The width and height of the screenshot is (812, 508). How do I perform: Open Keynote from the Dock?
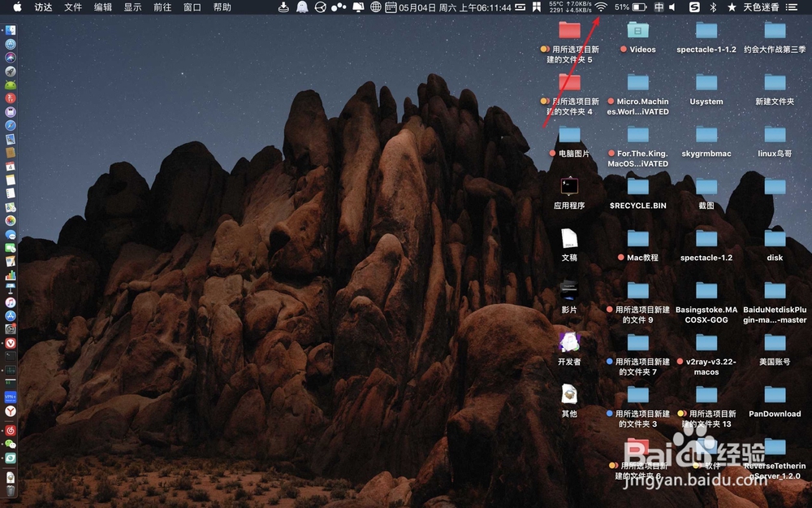tap(11, 289)
